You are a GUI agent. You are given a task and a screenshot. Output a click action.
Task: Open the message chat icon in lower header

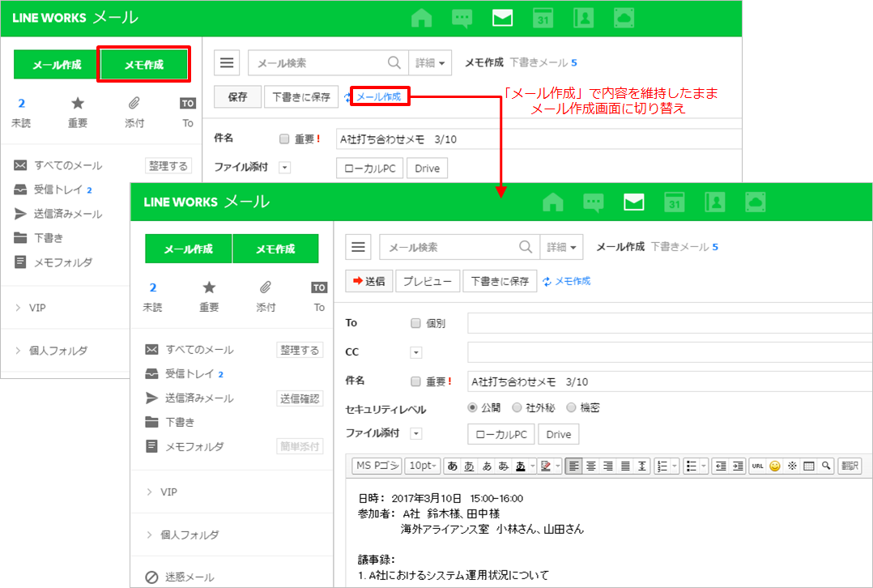pos(594,202)
